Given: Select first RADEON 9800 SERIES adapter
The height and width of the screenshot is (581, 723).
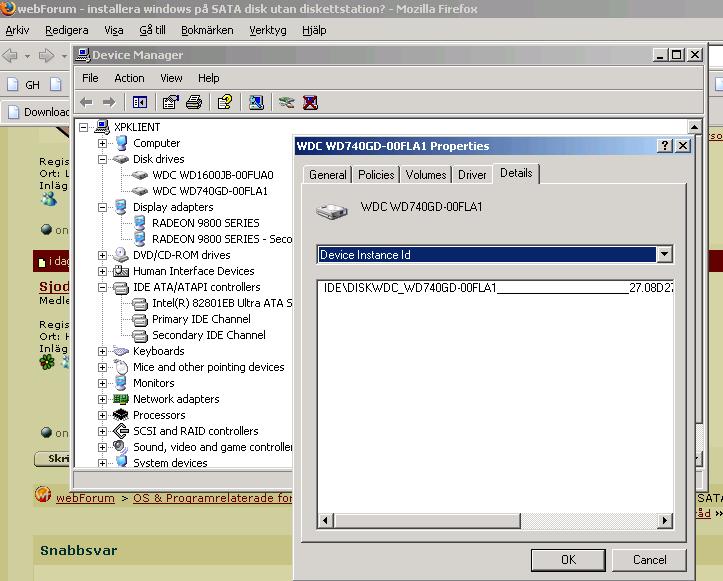Looking at the screenshot, I should click(x=206, y=223).
